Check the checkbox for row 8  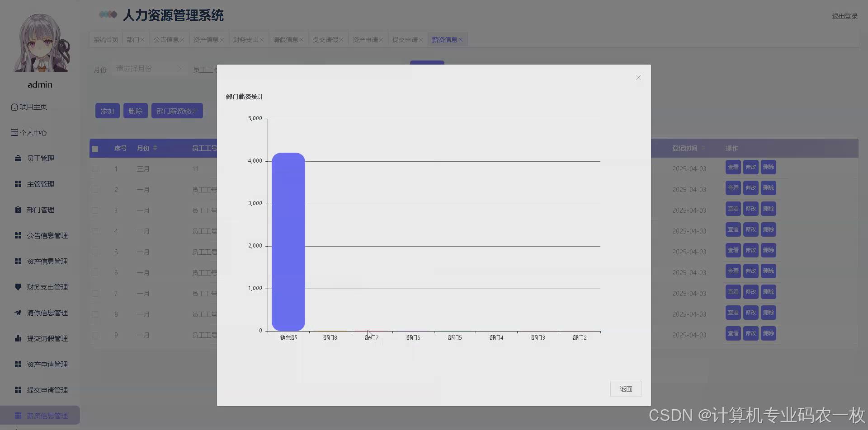[95, 314]
